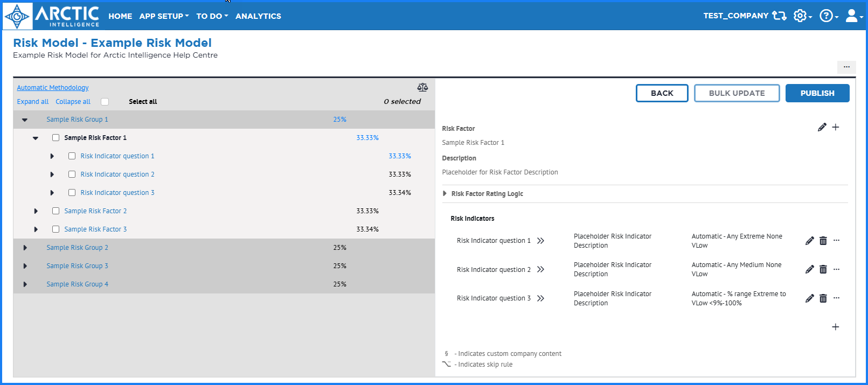Expand Sample Risk Factor 2
The image size is (868, 385).
(x=36, y=211)
